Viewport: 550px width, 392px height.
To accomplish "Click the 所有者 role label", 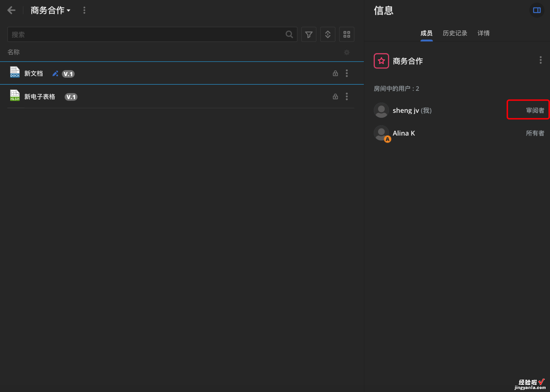I will (x=535, y=133).
